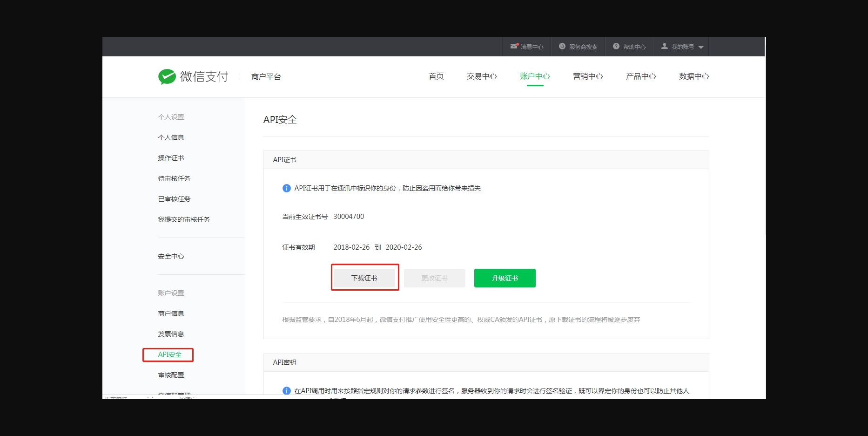The width and height of the screenshot is (868, 436).
Task: Click the greyed 更改证书 button
Action: 434,278
